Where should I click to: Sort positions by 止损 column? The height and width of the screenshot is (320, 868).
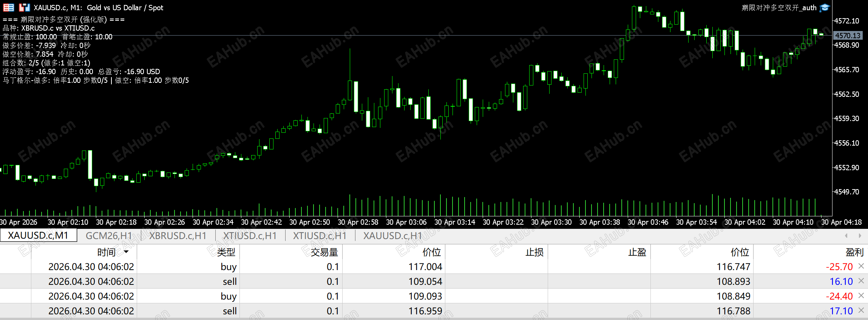click(534, 252)
